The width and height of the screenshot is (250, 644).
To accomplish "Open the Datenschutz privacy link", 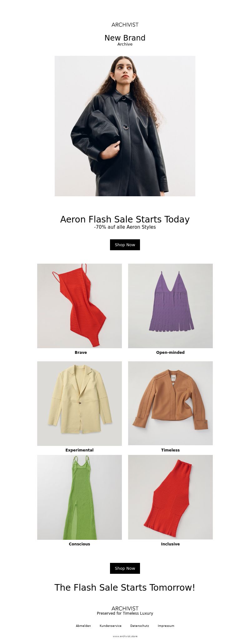I will [x=140, y=626].
